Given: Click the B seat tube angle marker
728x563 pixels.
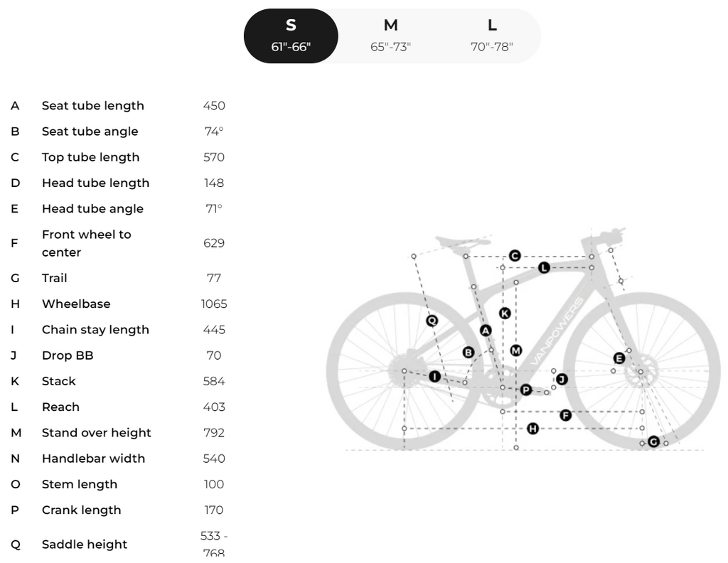Looking at the screenshot, I should 469,353.
